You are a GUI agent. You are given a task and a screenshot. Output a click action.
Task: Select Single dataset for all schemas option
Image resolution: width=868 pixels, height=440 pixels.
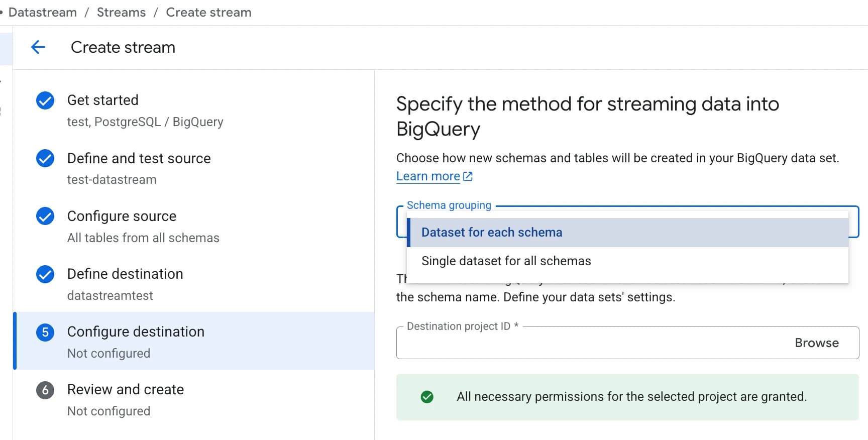pyautogui.click(x=506, y=261)
